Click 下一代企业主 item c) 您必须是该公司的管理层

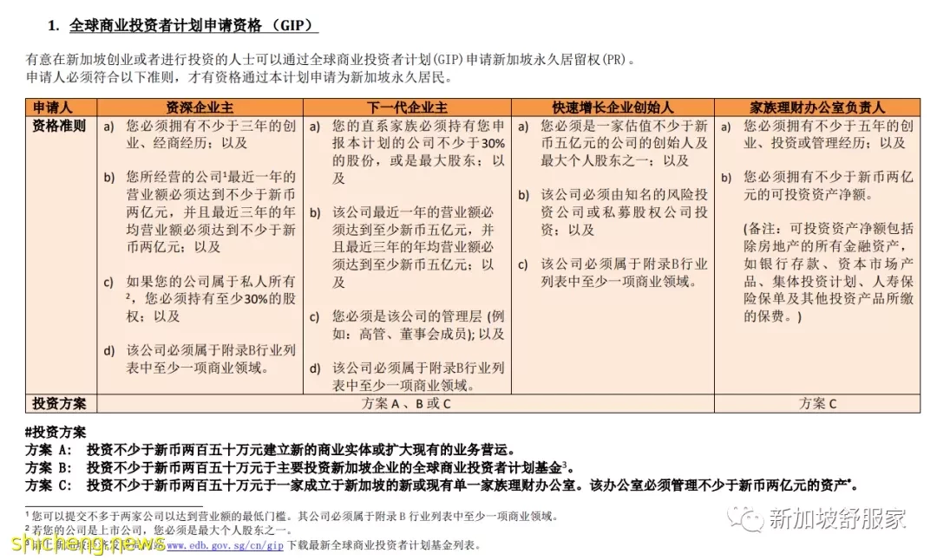[x=407, y=325]
